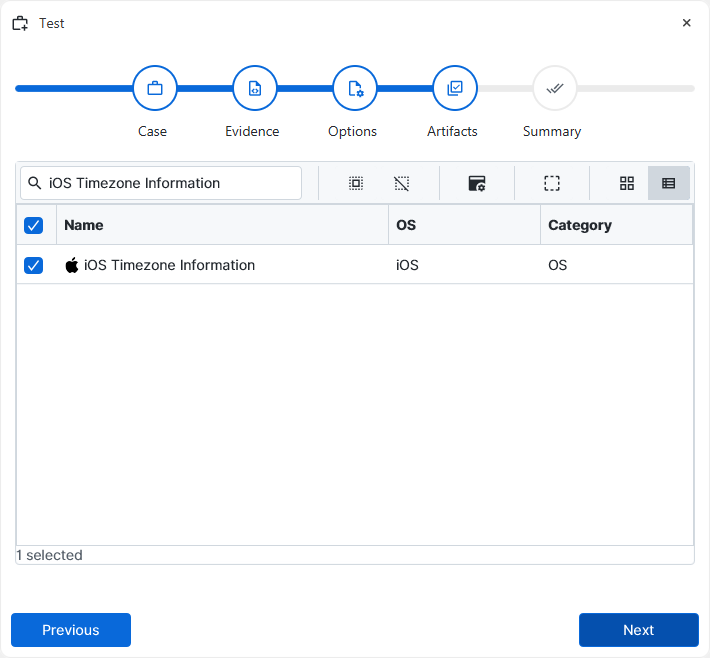
Task: Uncheck the iOS Timezone Information checkbox
Action: [x=34, y=265]
